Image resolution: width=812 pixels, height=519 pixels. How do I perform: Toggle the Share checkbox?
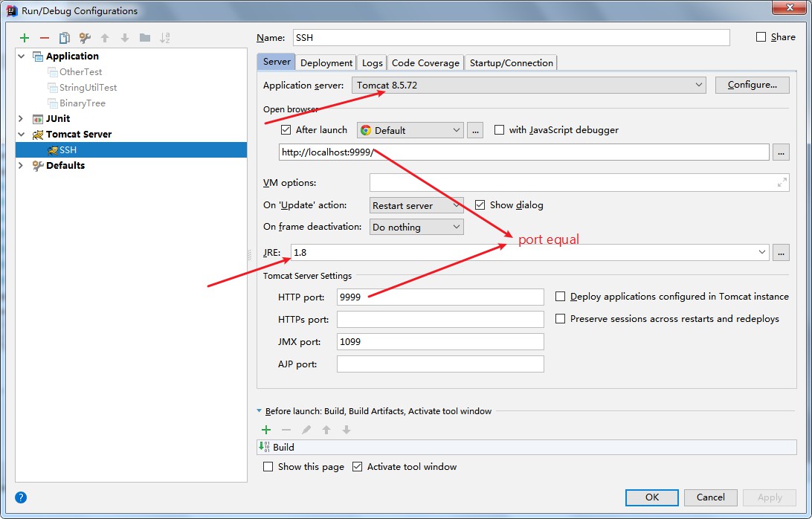click(761, 36)
